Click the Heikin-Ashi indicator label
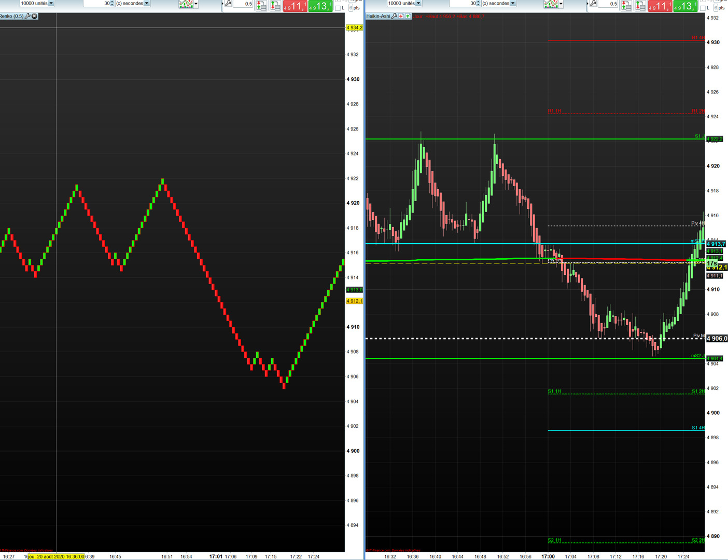728x560 pixels. (x=378, y=16)
